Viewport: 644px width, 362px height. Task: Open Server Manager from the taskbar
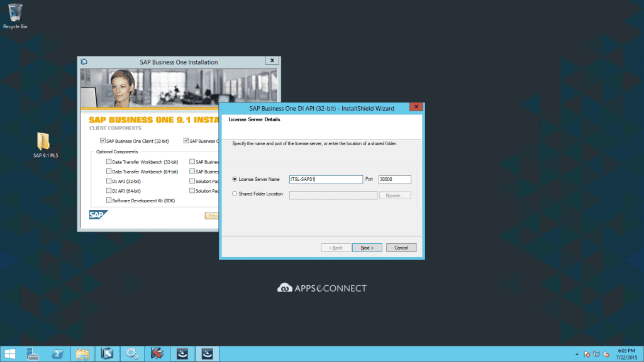click(31, 354)
